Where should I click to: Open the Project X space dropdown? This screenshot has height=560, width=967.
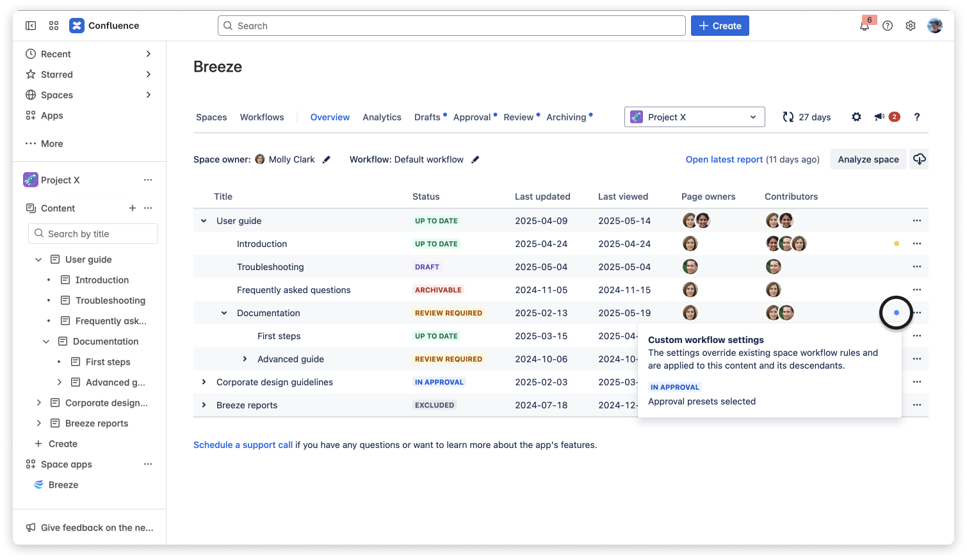(x=695, y=117)
